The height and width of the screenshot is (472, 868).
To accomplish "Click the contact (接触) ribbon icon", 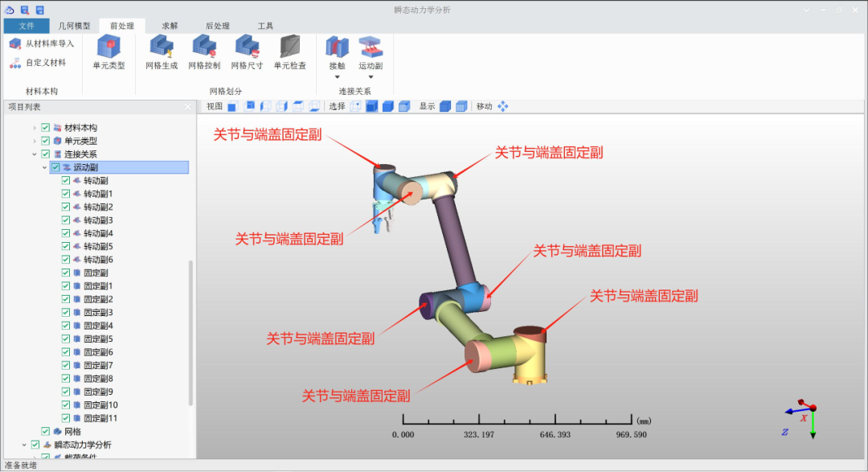I will (337, 47).
